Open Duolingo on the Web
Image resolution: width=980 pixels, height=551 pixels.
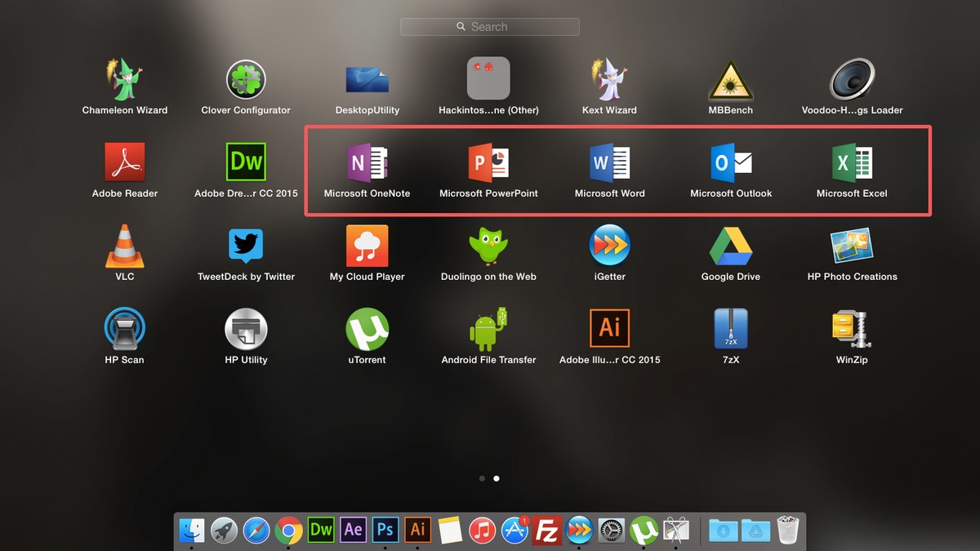tap(488, 247)
